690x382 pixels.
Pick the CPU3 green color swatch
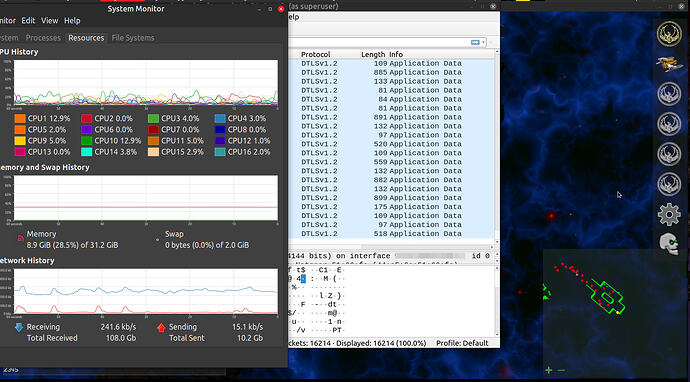click(153, 118)
